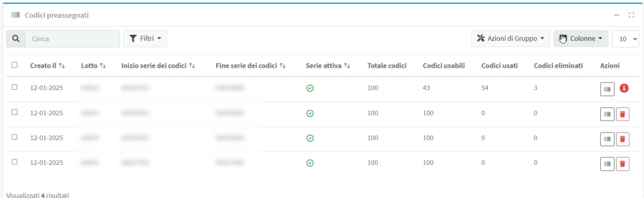644x198 pixels.
Task: Click barcode icon in first row actions
Action: click(607, 89)
